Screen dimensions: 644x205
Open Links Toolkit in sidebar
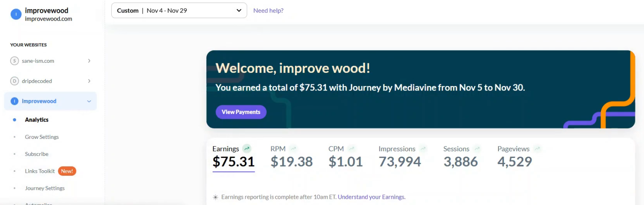click(x=40, y=171)
